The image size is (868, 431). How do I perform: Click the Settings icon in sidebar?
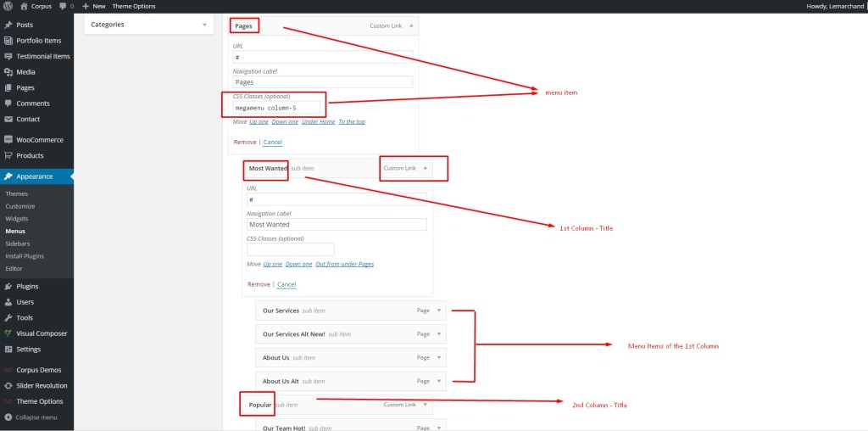[x=8, y=349]
